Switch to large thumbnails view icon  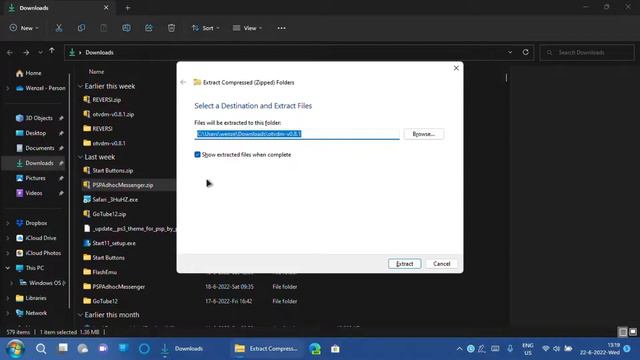tap(633, 332)
